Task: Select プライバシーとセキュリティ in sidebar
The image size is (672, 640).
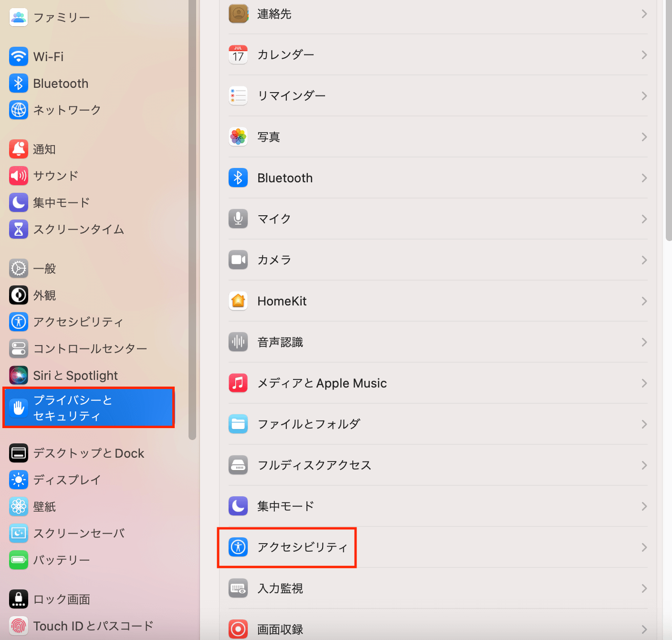Action: pyautogui.click(x=89, y=408)
